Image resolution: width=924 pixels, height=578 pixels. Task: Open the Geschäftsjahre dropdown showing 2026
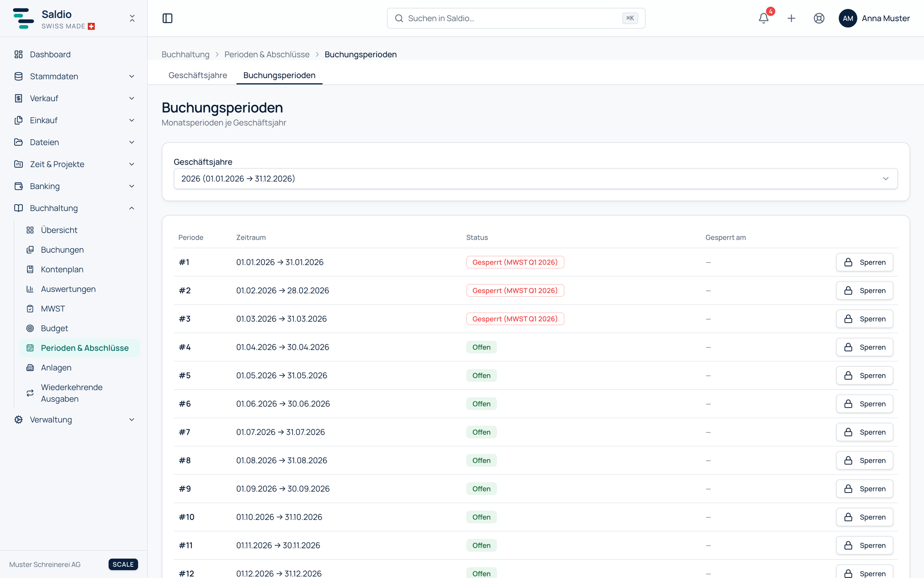[x=536, y=179]
